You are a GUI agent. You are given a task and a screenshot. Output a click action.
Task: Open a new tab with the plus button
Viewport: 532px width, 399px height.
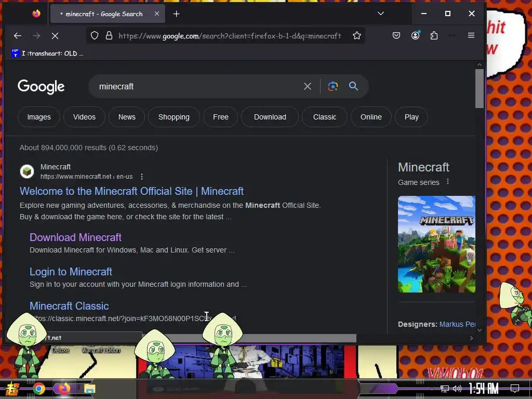[177, 14]
